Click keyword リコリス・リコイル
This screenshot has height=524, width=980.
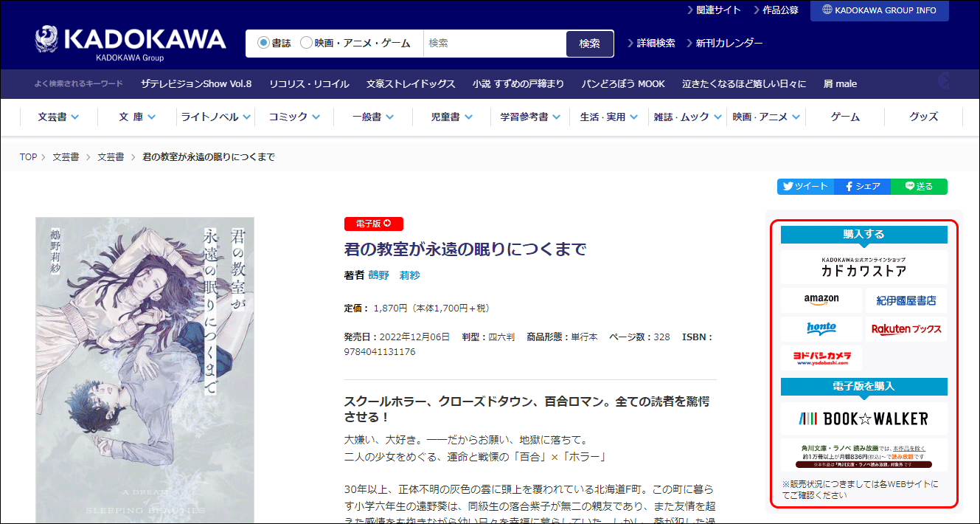pyautogui.click(x=309, y=84)
